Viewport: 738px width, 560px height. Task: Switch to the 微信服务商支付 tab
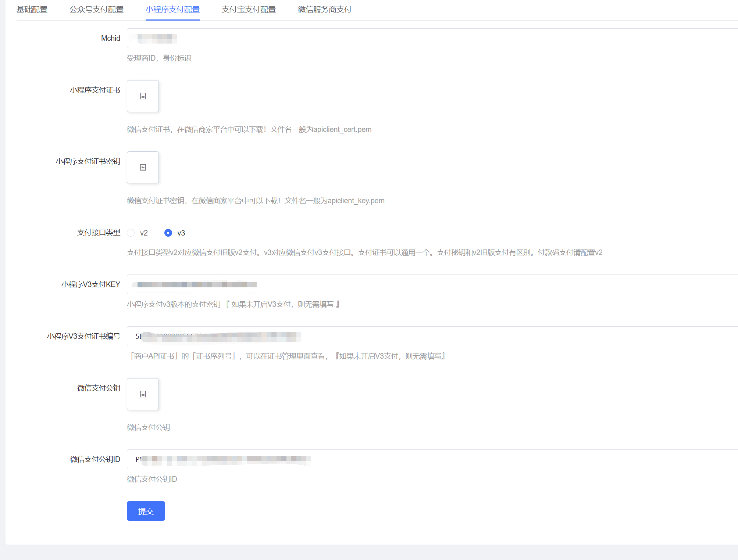[324, 10]
